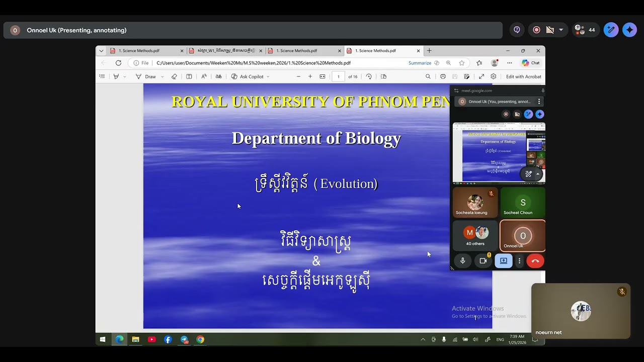Open the Gemini spark button in top bar
This screenshot has width=644, height=362.
630,30
